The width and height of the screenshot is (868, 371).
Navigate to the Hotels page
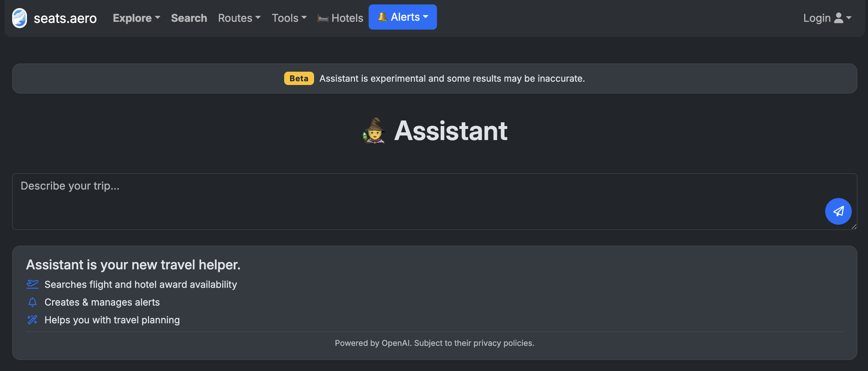pos(347,18)
